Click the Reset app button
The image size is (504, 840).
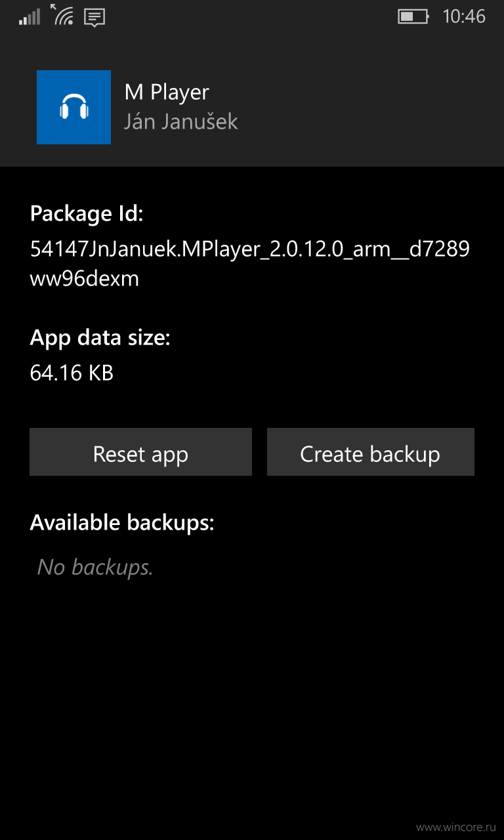click(x=140, y=452)
